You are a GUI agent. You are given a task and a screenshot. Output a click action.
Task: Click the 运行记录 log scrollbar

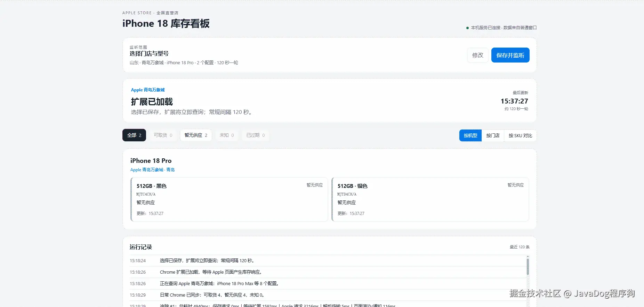[x=528, y=267]
